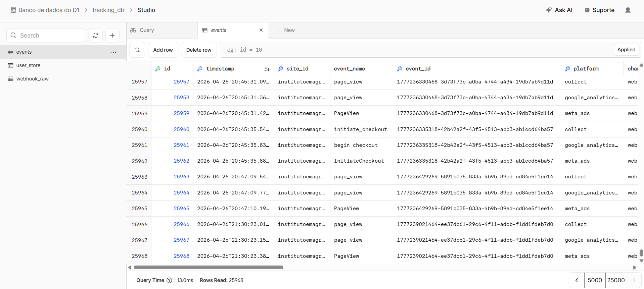Screen dimensions: 644x289
Task: Click the key icon in the site_id column header
Action: coord(280,69)
